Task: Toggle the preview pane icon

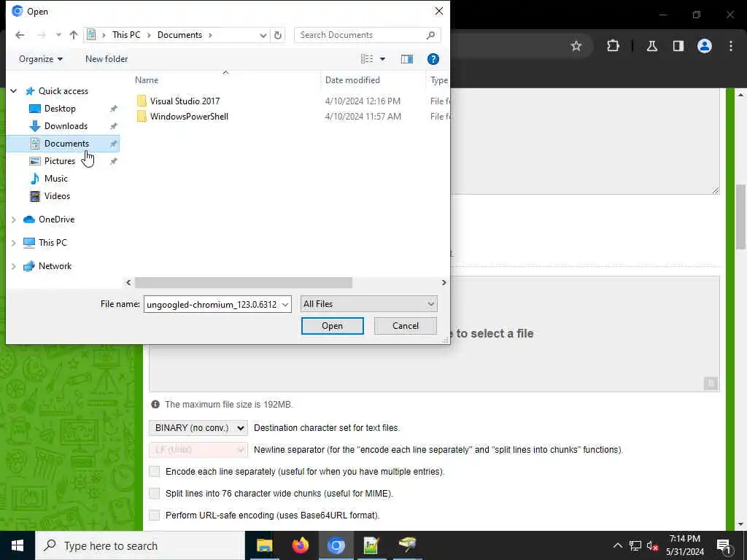Action: (407, 59)
